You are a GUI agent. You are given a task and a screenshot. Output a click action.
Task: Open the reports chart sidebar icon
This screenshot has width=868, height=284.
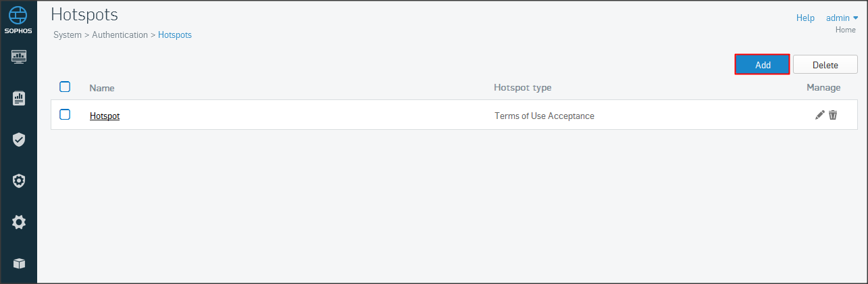[x=19, y=99]
